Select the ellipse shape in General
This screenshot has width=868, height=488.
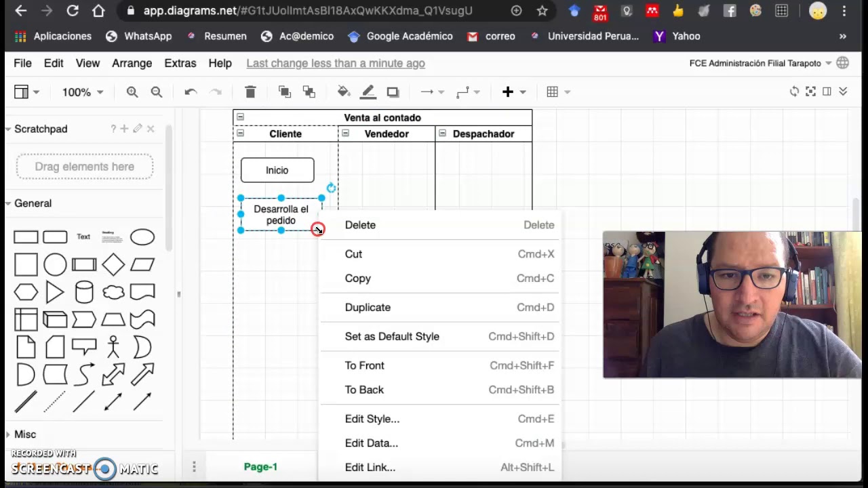[x=142, y=237]
